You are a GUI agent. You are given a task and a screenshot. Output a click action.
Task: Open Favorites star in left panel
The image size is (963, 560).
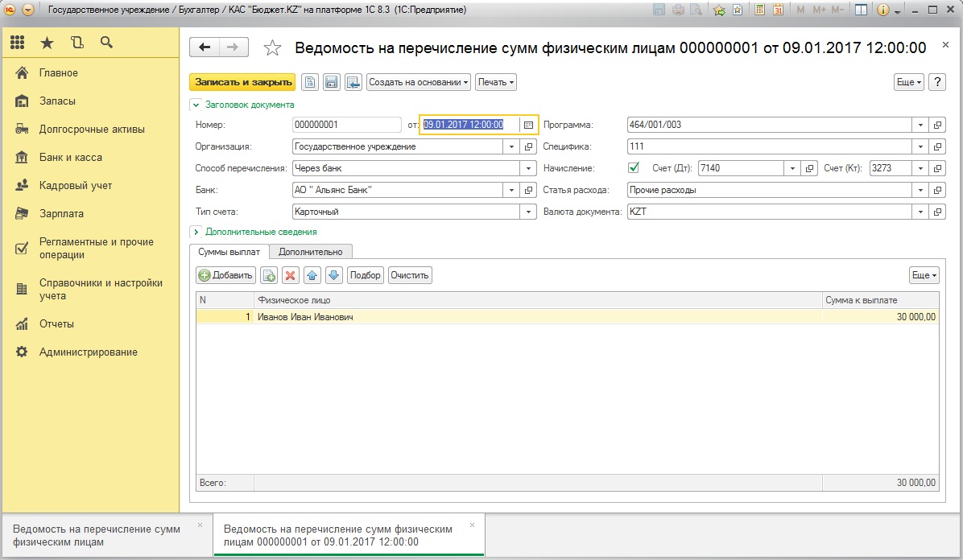pos(47,43)
